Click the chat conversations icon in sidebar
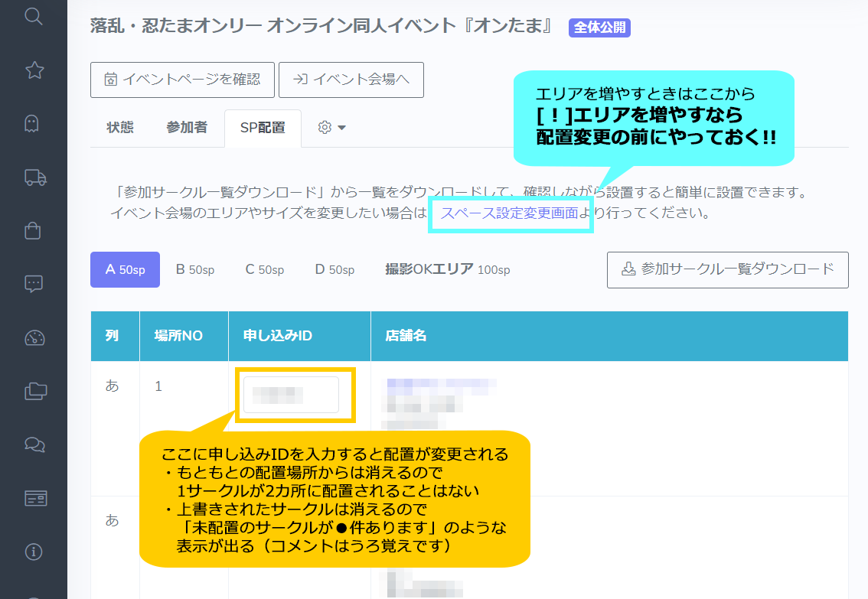Image resolution: width=868 pixels, height=599 pixels. [x=34, y=444]
